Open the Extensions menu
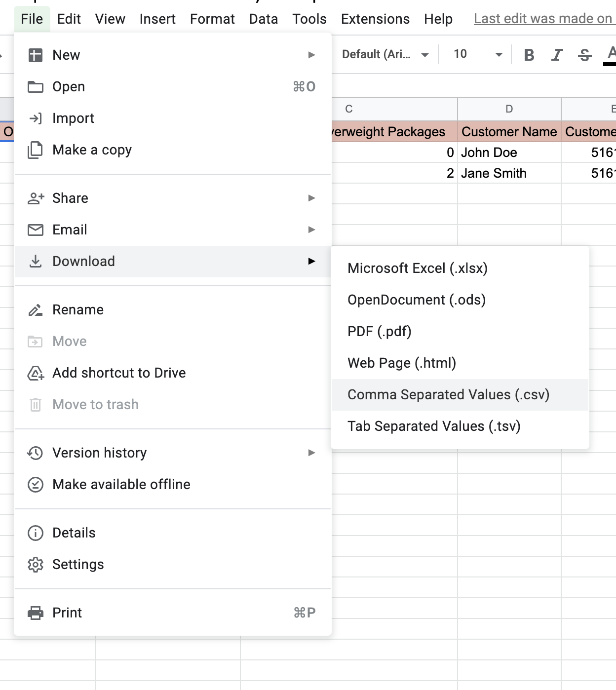The width and height of the screenshot is (616, 690). [x=375, y=19]
